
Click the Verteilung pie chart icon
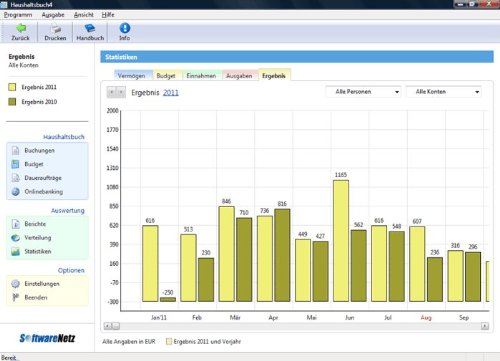15,238
